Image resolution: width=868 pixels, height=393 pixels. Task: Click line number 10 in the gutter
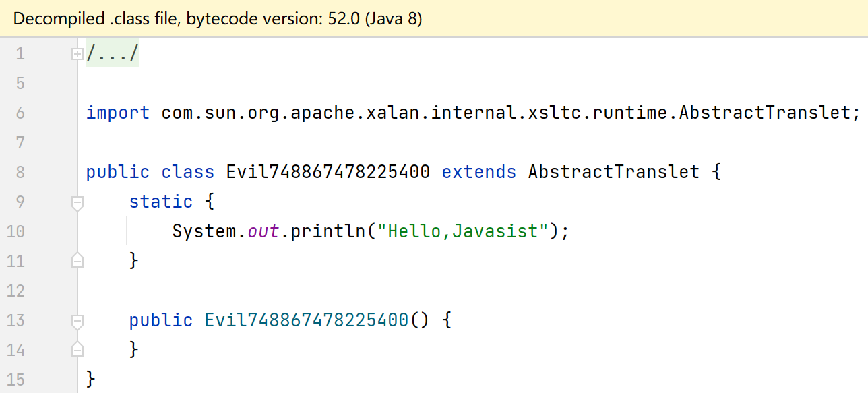point(15,232)
